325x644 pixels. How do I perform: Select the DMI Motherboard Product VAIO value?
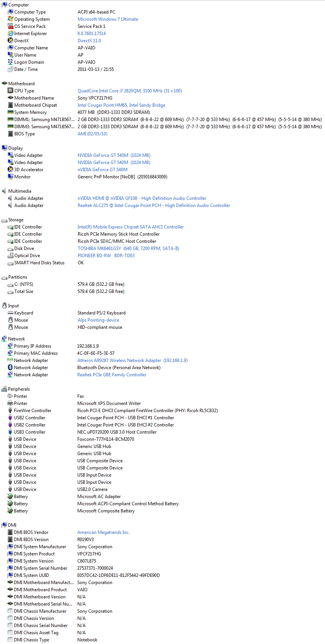[x=82, y=590]
